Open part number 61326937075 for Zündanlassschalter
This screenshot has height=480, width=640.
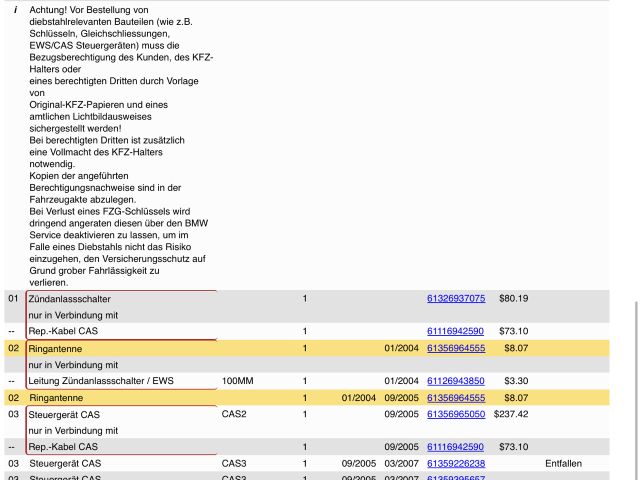[x=455, y=298]
